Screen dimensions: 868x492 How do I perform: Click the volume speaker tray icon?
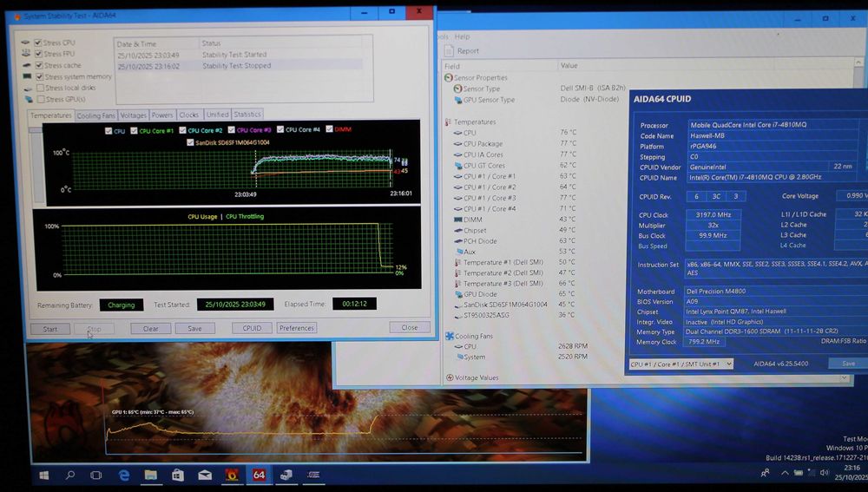[825, 473]
